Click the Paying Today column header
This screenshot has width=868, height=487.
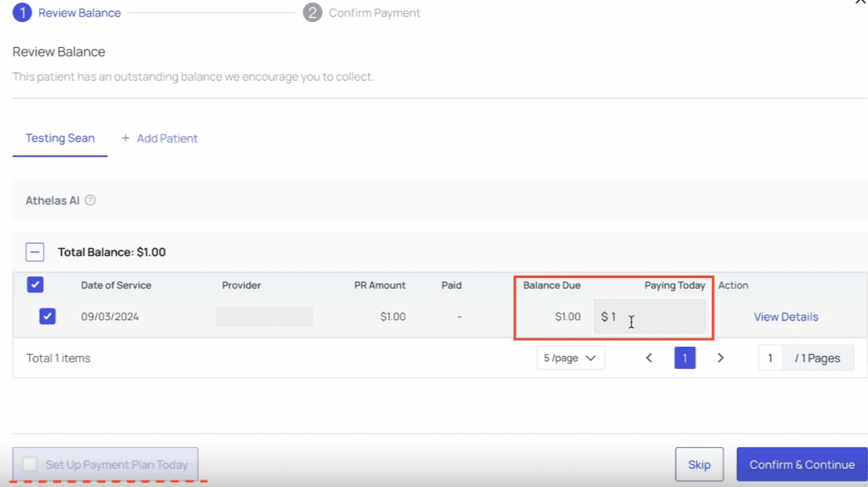pos(675,285)
